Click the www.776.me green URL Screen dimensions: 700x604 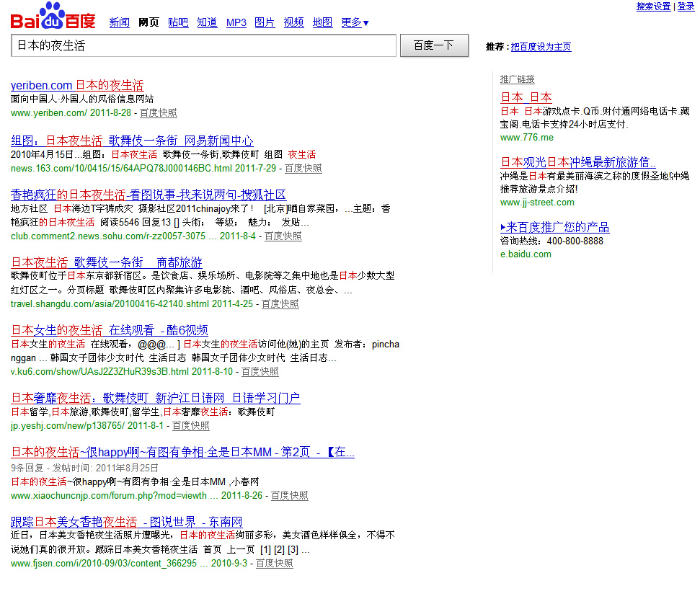tap(527, 138)
